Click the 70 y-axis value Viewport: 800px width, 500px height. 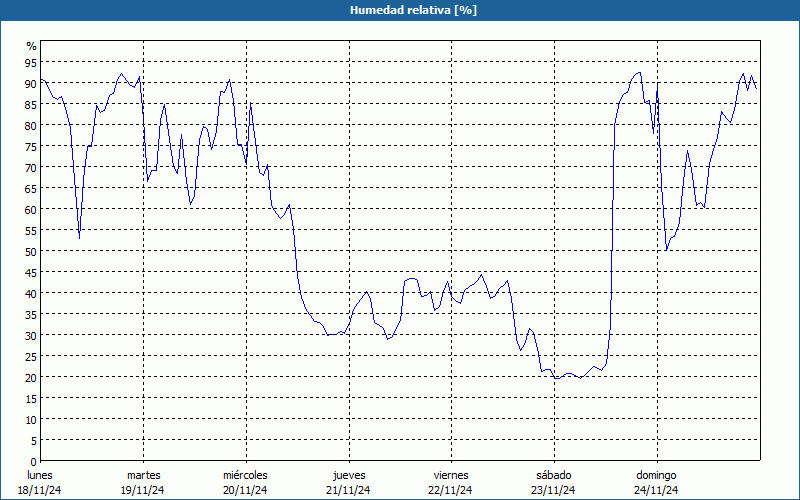point(32,167)
